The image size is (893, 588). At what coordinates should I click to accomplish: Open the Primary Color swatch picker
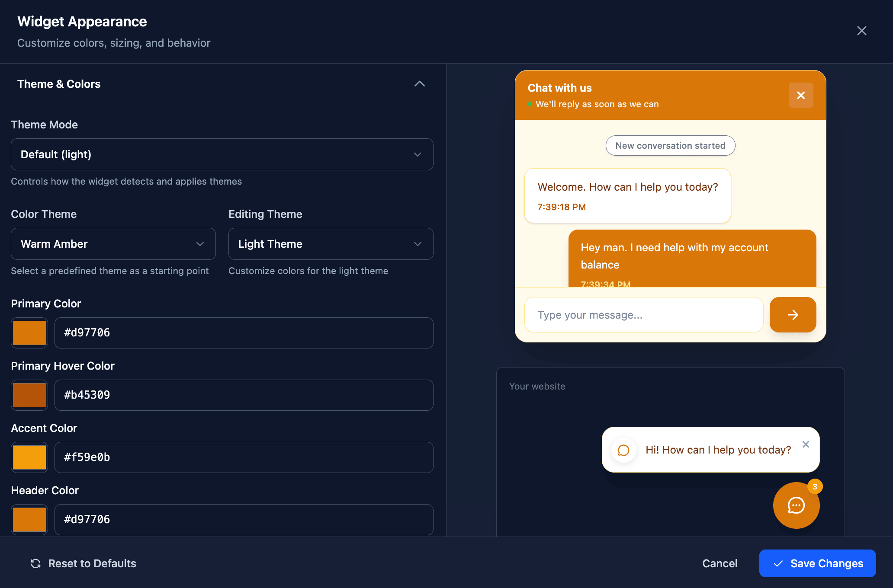click(x=29, y=333)
